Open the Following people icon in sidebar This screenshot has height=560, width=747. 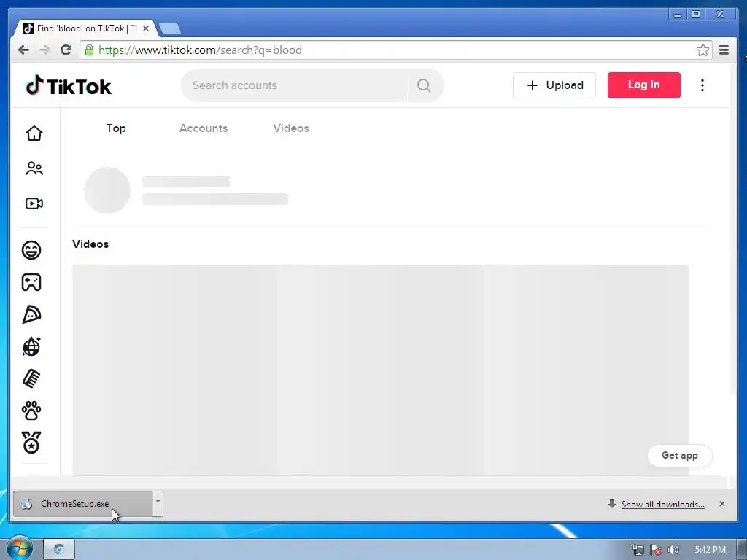coord(34,168)
